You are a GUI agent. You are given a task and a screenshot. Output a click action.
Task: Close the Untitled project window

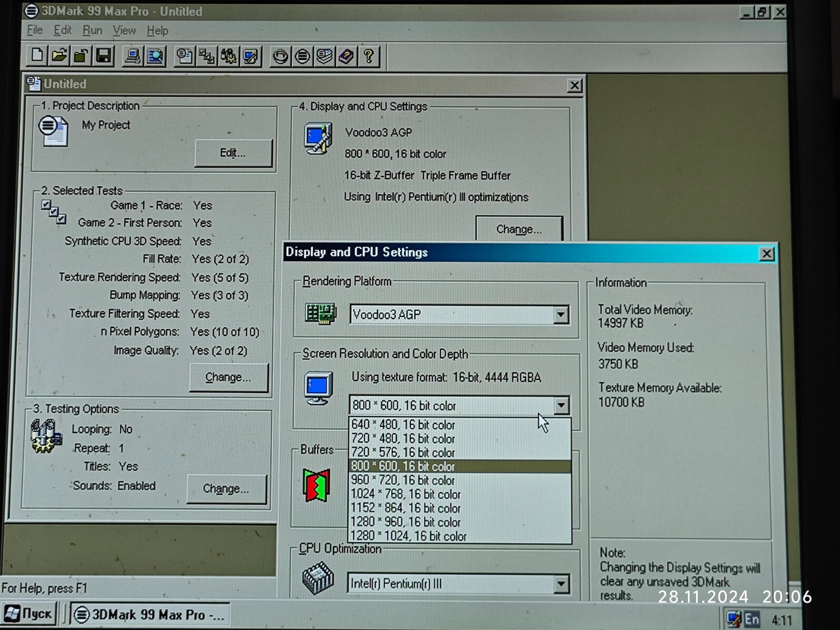[575, 85]
